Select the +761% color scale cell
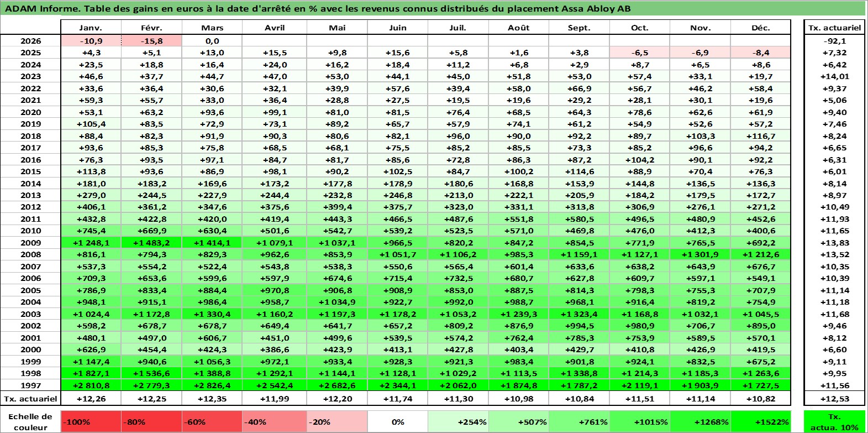This screenshot has height=433, width=868. (x=579, y=421)
